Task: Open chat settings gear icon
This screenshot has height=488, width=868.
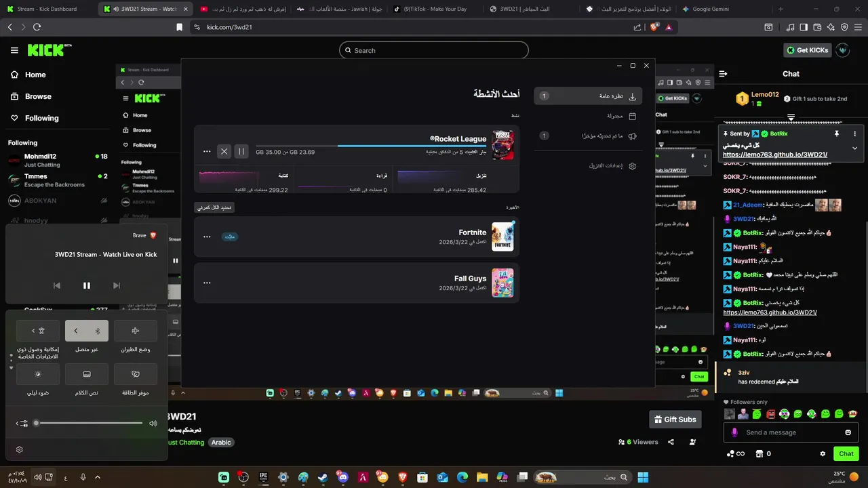Action: tap(823, 453)
